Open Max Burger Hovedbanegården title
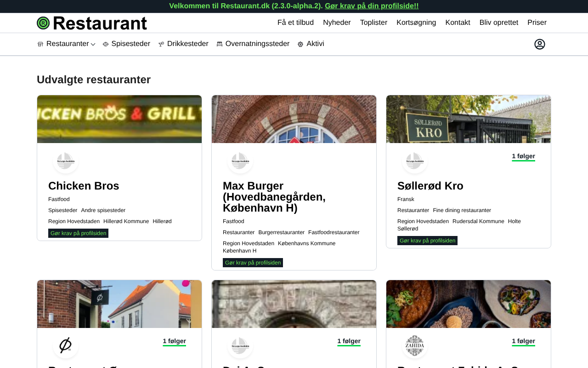This screenshot has height=368, width=588. 274,197
